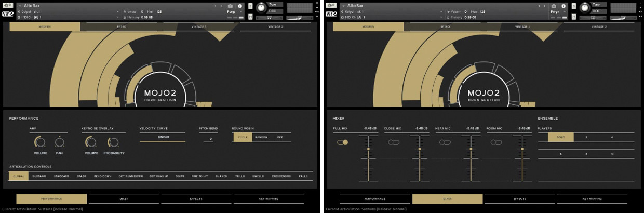Click the Tune knob in the Mixer instance

point(584,7)
